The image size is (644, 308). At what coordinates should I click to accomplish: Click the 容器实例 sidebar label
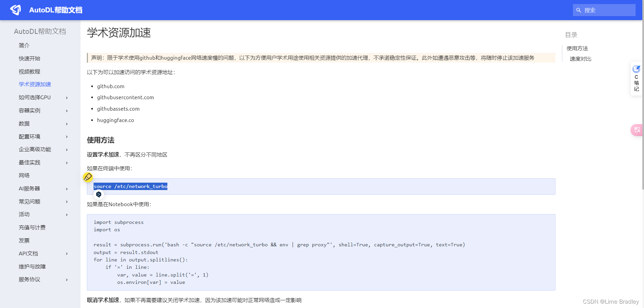[x=30, y=110]
